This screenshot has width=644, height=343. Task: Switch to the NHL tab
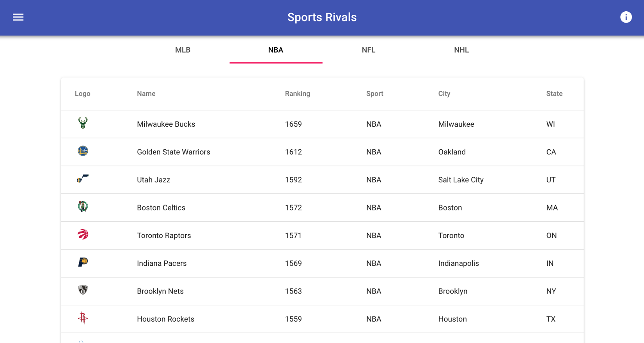pyautogui.click(x=461, y=50)
